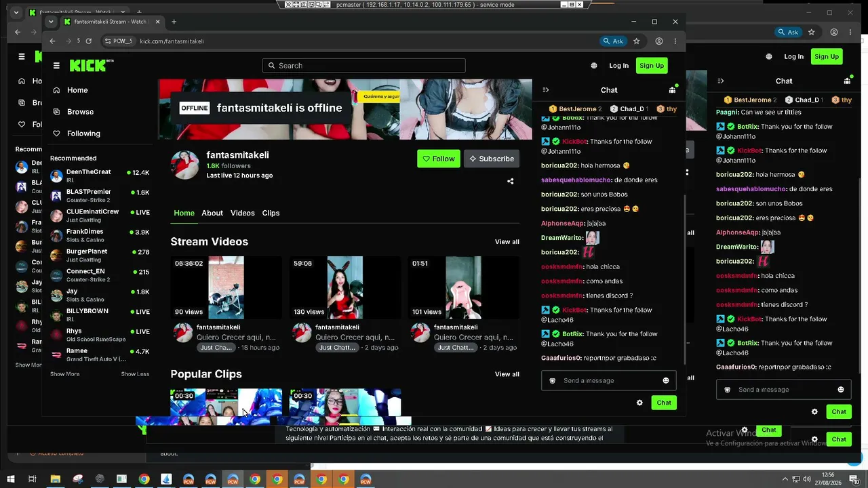Bookmark this page with the star icon

pyautogui.click(x=636, y=41)
